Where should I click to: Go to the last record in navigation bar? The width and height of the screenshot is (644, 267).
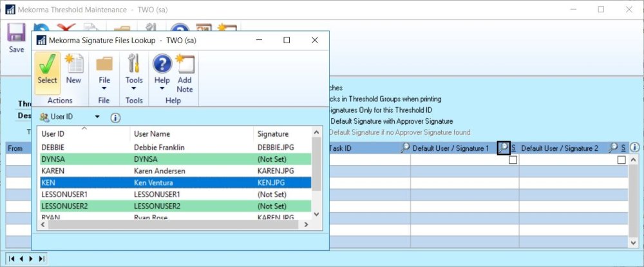tap(41, 259)
